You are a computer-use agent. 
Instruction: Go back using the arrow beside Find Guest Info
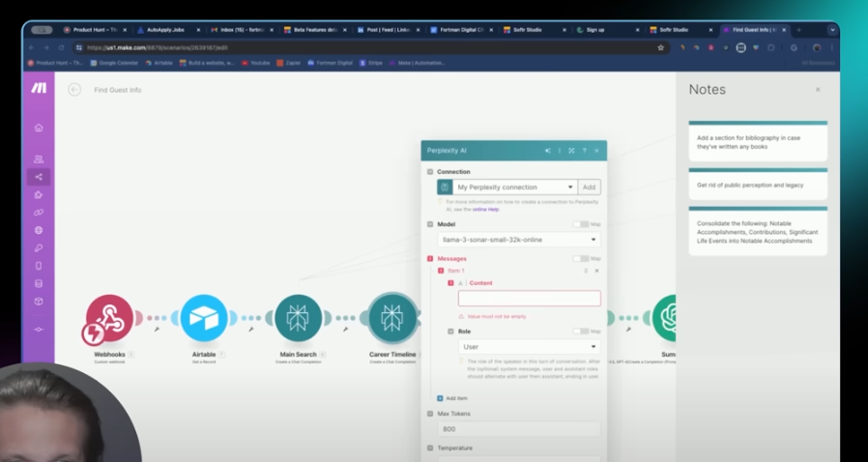click(x=74, y=90)
